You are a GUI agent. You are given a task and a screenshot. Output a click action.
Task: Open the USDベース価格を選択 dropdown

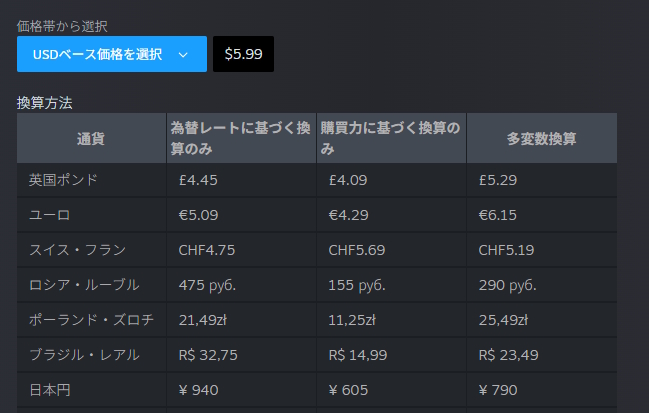tap(98, 54)
